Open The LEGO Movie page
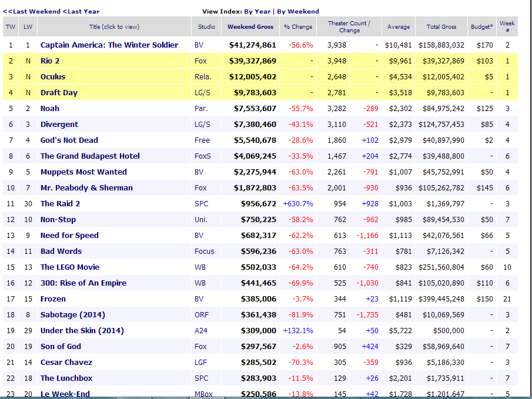Screen dimensions: 532x399 (70, 267)
